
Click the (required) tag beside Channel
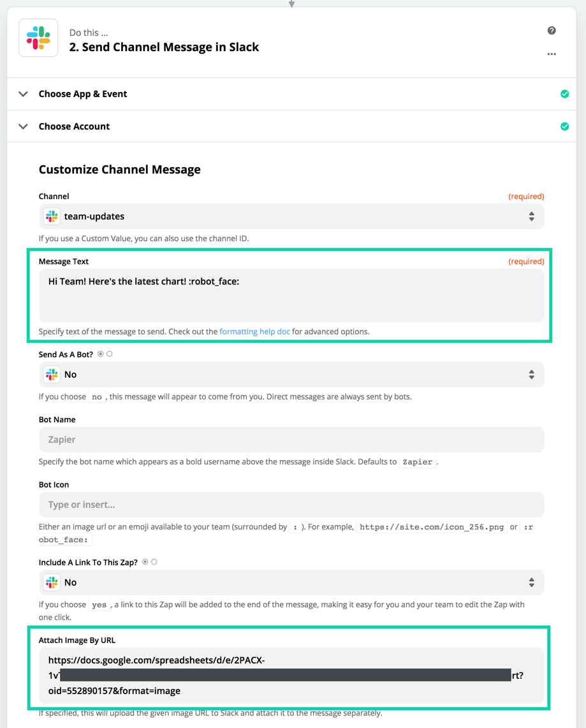point(526,197)
